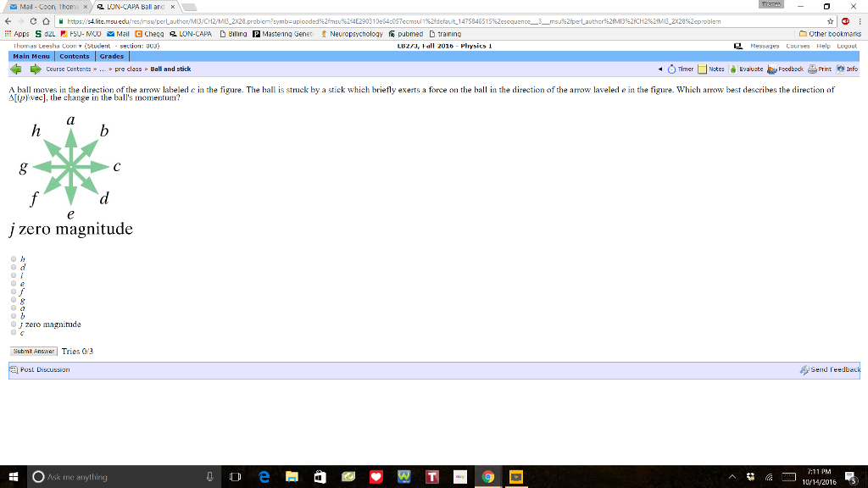Open the Grades menu item
This screenshot has width=868, height=488.
pyautogui.click(x=112, y=57)
